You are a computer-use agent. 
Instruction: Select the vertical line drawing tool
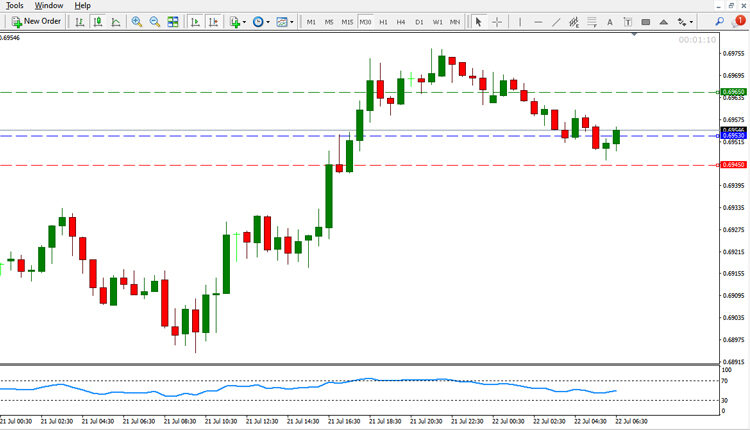coord(520,22)
